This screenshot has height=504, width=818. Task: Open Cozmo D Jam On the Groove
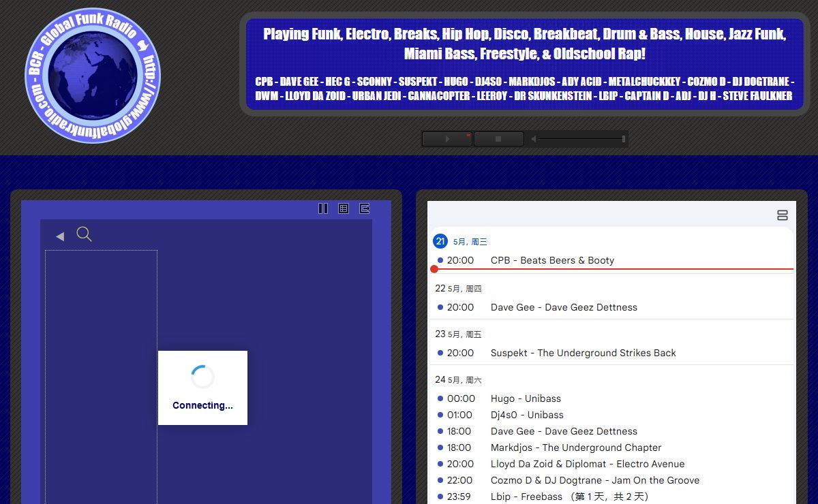(611, 480)
